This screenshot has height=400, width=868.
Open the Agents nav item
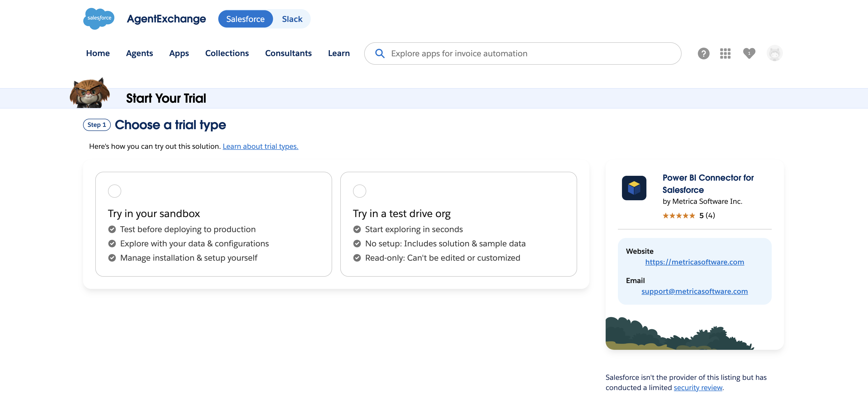tap(140, 53)
